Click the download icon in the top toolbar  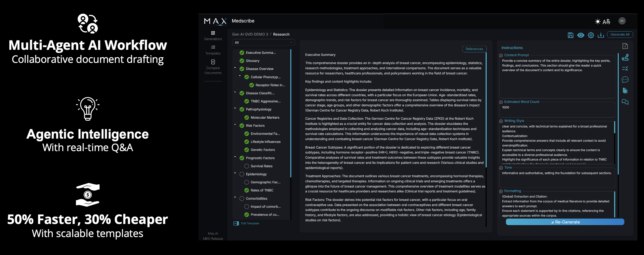[601, 35]
